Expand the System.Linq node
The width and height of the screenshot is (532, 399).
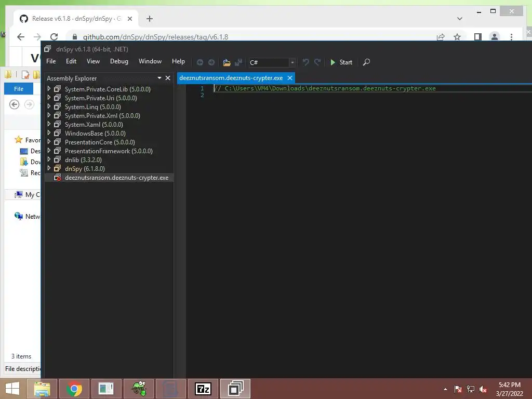click(49, 107)
